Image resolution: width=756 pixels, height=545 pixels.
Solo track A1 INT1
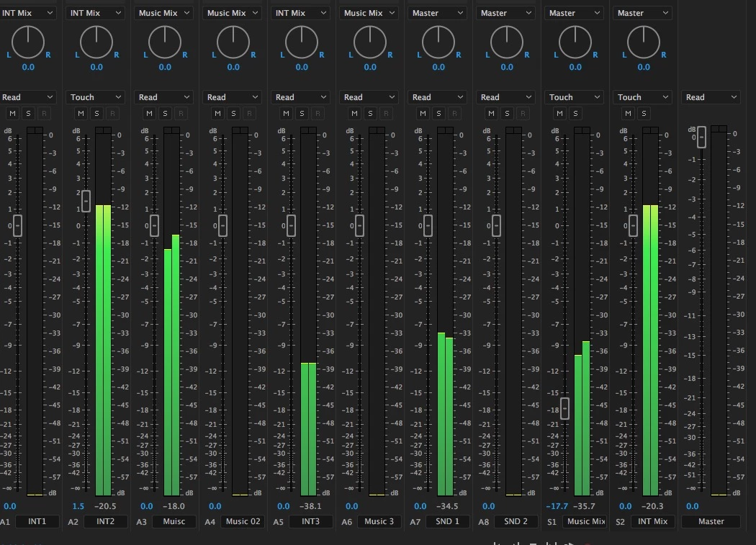point(29,113)
